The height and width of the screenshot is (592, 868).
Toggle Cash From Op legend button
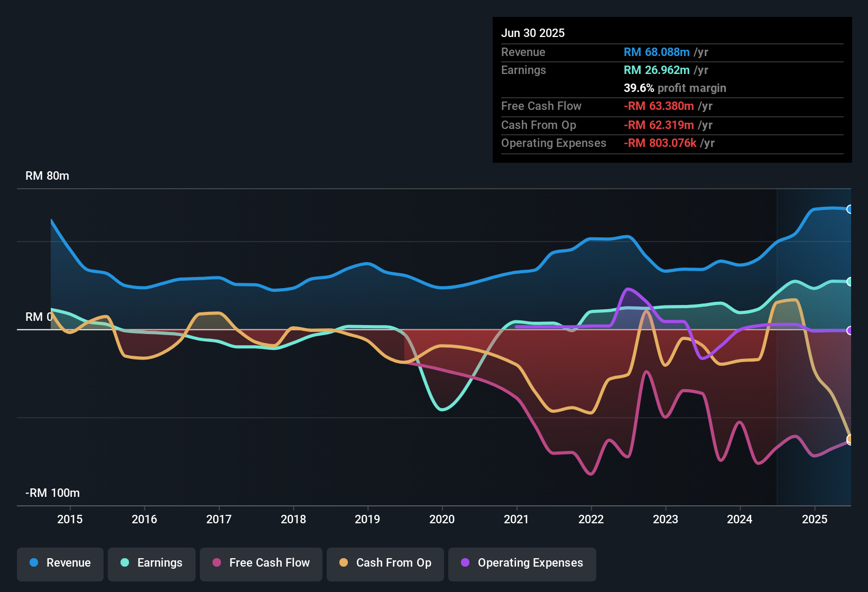point(385,563)
